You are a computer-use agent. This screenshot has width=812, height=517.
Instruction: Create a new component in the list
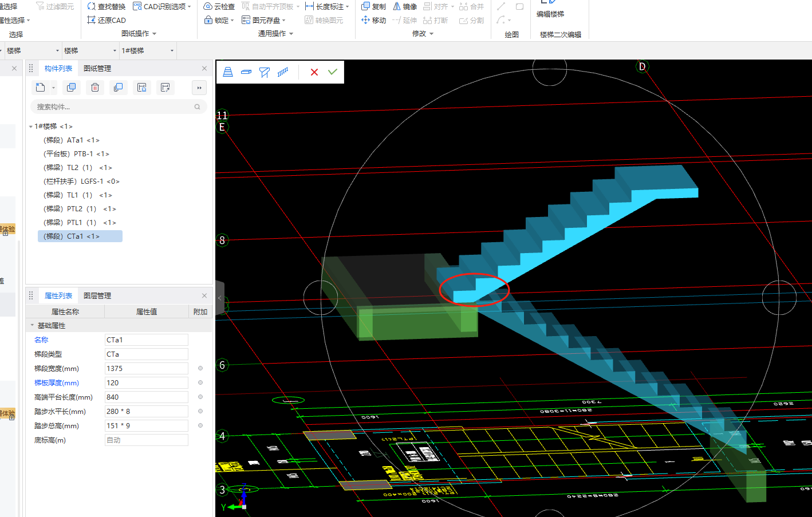coord(40,88)
